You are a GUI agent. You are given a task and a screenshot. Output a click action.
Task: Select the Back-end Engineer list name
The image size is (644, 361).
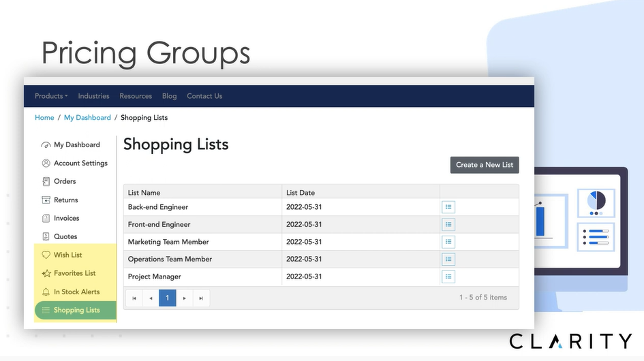click(157, 207)
